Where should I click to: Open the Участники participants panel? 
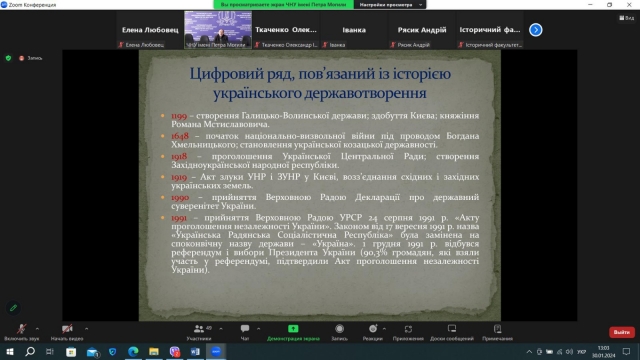[x=199, y=332]
